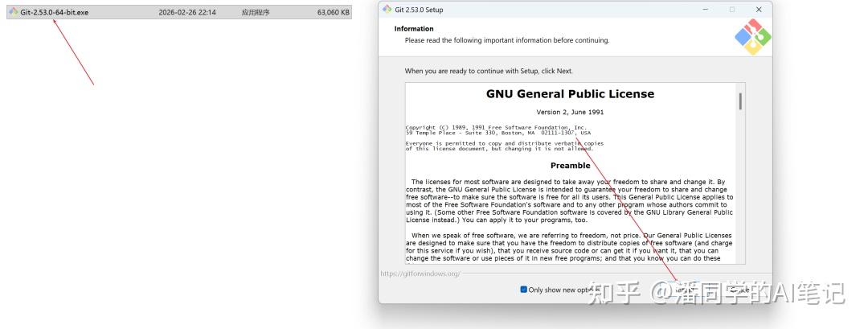Click the Git icon in the Setup title bar
Image resolution: width=868 pixels, height=329 pixels.
click(x=387, y=10)
